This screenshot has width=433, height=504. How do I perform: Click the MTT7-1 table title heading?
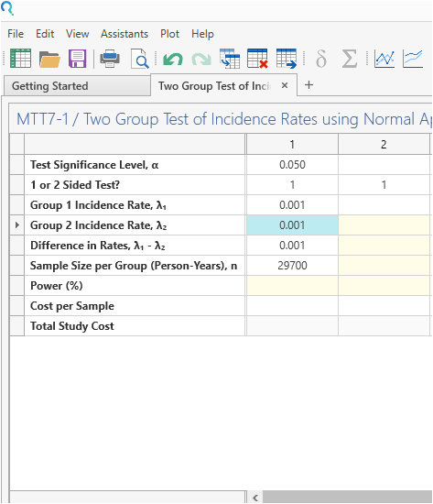tap(224, 119)
